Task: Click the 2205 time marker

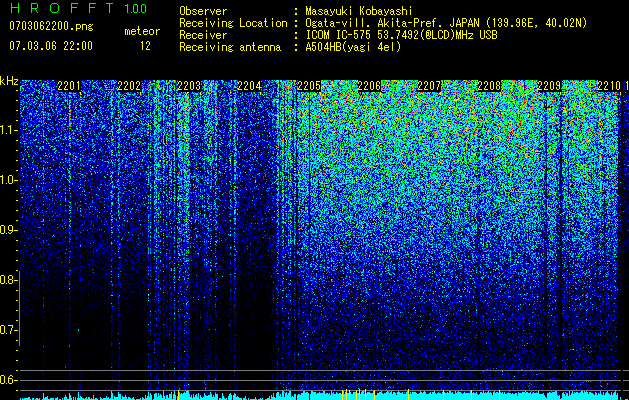Action: tap(309, 86)
